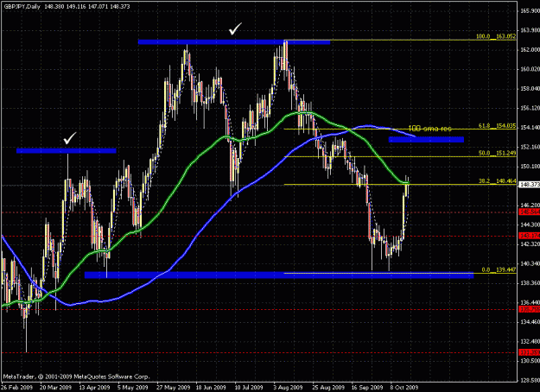Viewport: 540px width, 392px height.
Task: Click the 5 May 2009 date label
Action: (x=132, y=388)
